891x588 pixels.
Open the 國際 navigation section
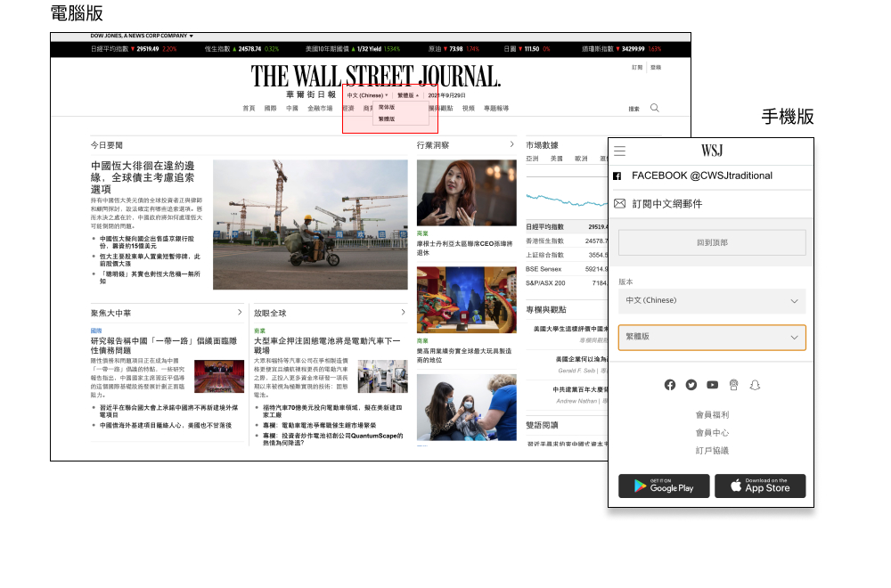pyautogui.click(x=271, y=109)
